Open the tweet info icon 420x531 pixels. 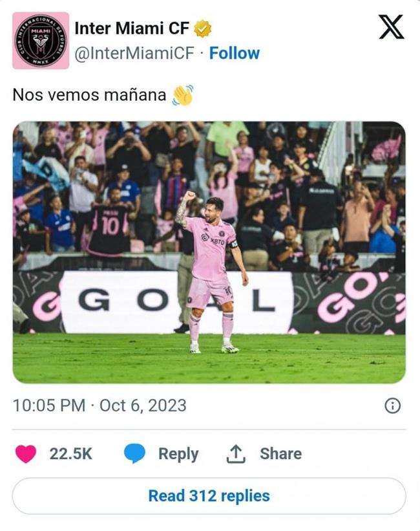pyautogui.click(x=392, y=406)
